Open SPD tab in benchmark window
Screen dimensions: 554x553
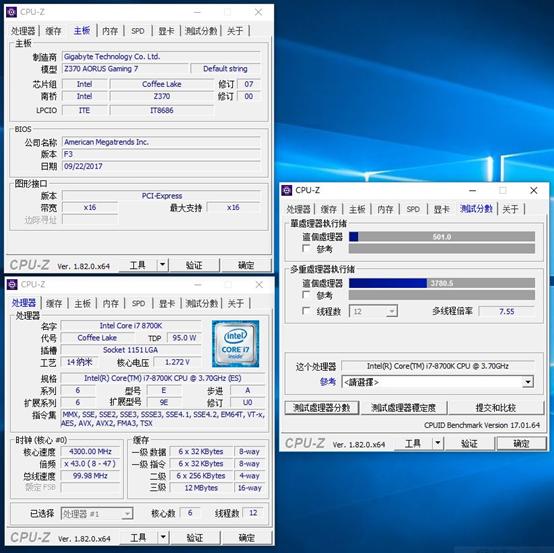(413, 209)
